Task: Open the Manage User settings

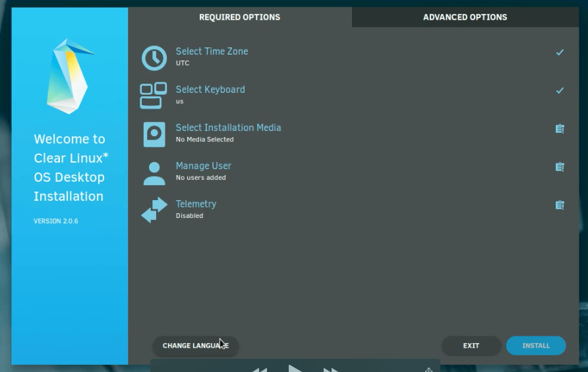Action: [x=203, y=166]
